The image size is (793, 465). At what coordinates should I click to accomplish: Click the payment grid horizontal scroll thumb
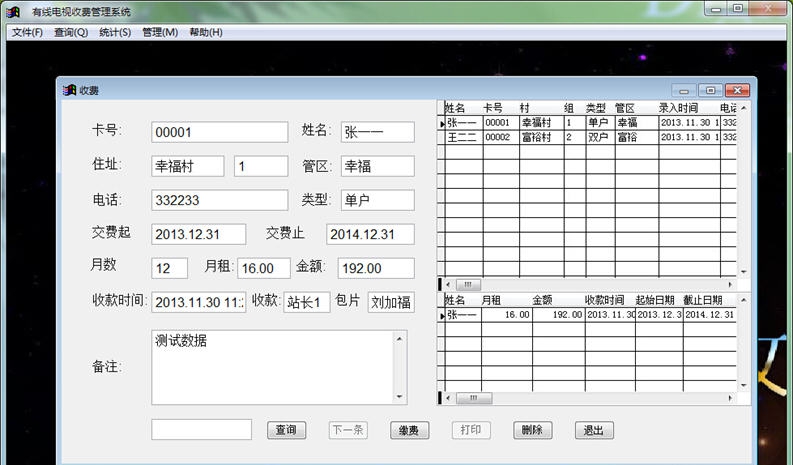point(473,398)
